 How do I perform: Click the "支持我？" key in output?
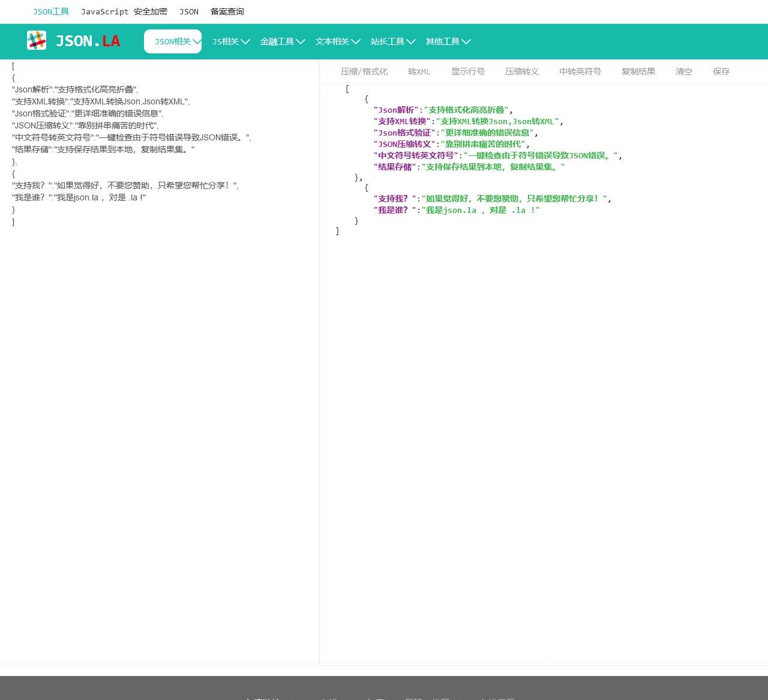pos(395,199)
